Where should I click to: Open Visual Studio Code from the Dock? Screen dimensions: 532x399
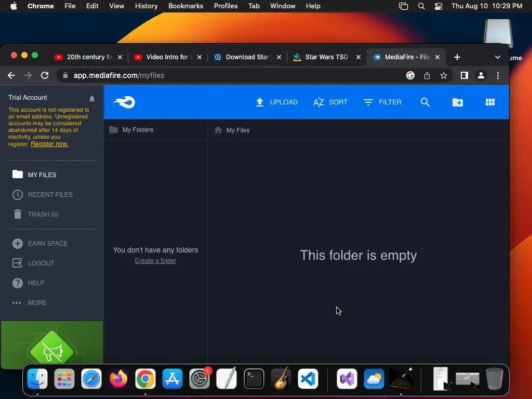click(308, 379)
